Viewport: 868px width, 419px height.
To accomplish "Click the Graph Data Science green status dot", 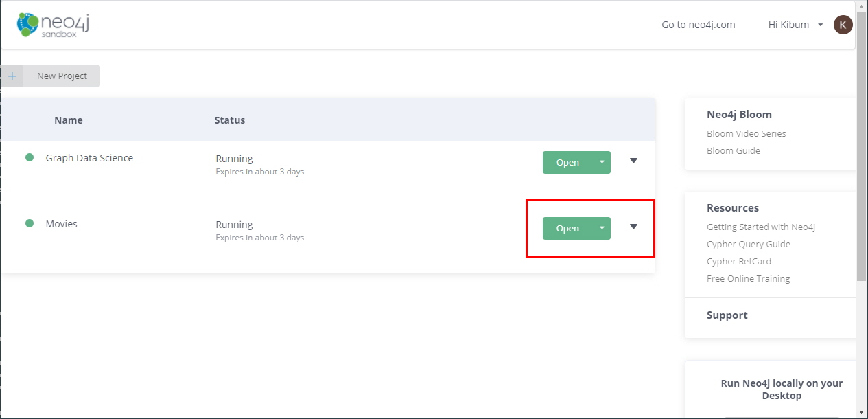I will pos(30,157).
